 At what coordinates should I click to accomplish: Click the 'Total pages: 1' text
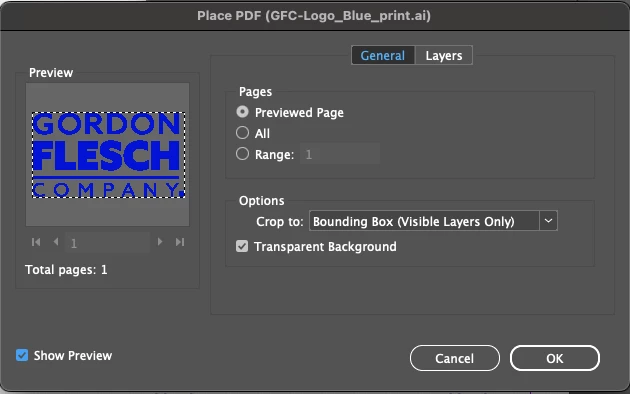click(x=66, y=269)
